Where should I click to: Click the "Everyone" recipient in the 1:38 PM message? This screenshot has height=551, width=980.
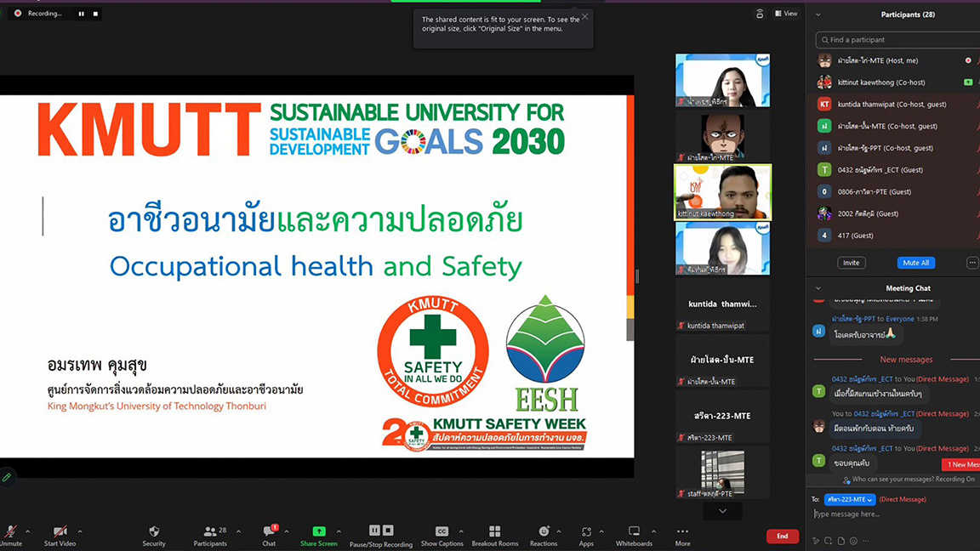coord(900,319)
